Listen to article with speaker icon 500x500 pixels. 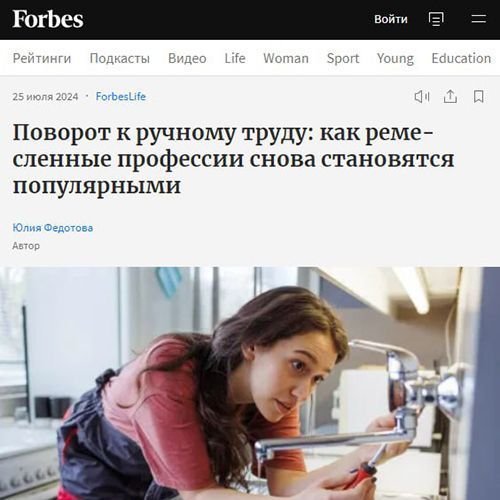(422, 97)
